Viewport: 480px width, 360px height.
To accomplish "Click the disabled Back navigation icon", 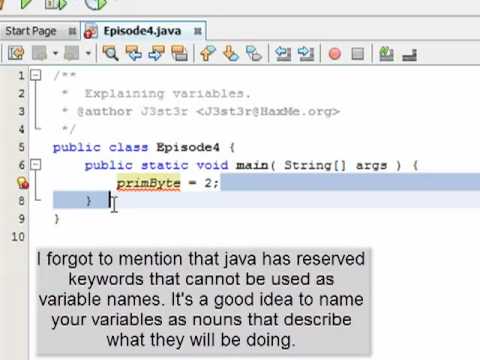I will [39, 53].
